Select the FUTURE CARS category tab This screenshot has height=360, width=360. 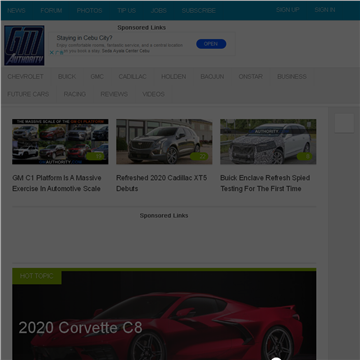[28, 94]
